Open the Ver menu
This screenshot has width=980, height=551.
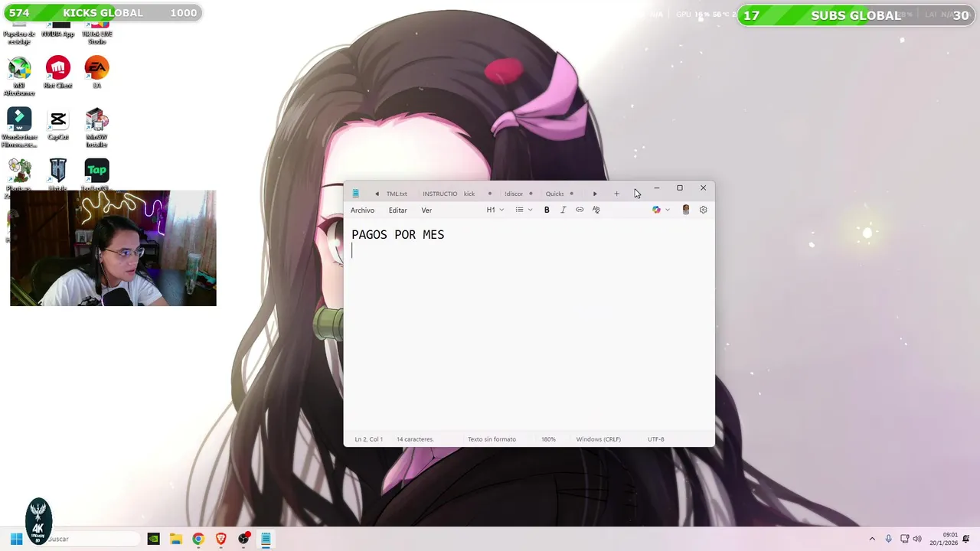pos(426,210)
